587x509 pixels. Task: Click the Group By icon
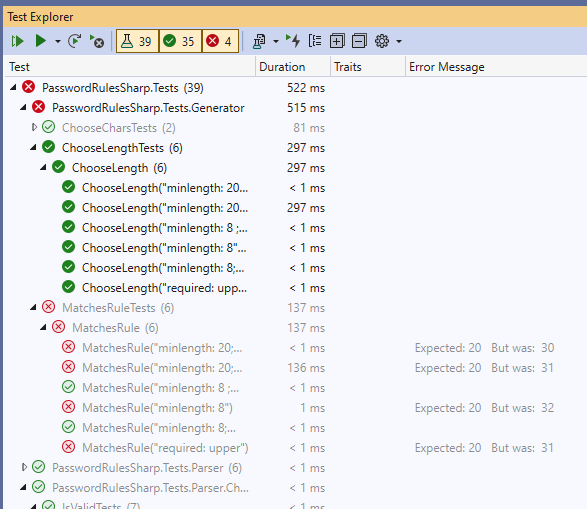pos(315,41)
